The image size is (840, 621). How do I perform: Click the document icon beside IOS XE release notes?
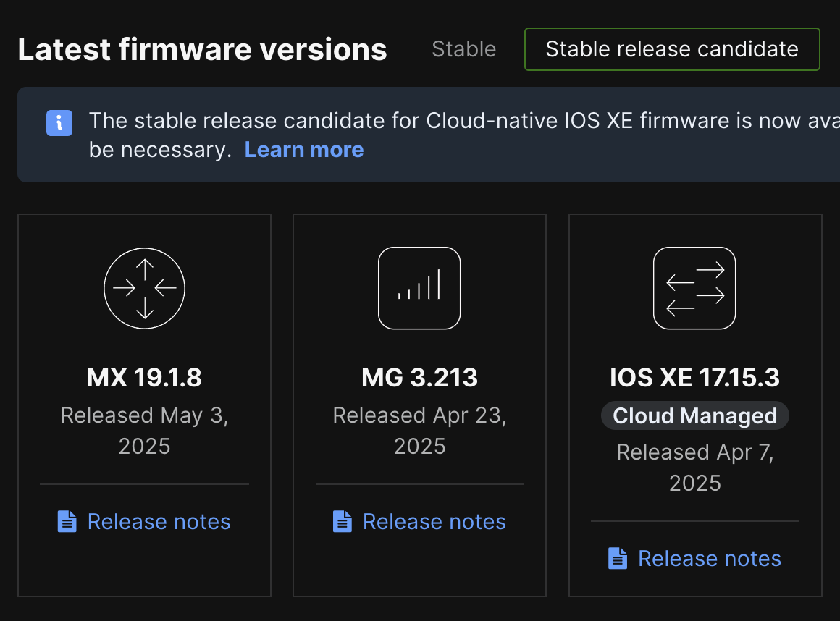pyautogui.click(x=617, y=557)
